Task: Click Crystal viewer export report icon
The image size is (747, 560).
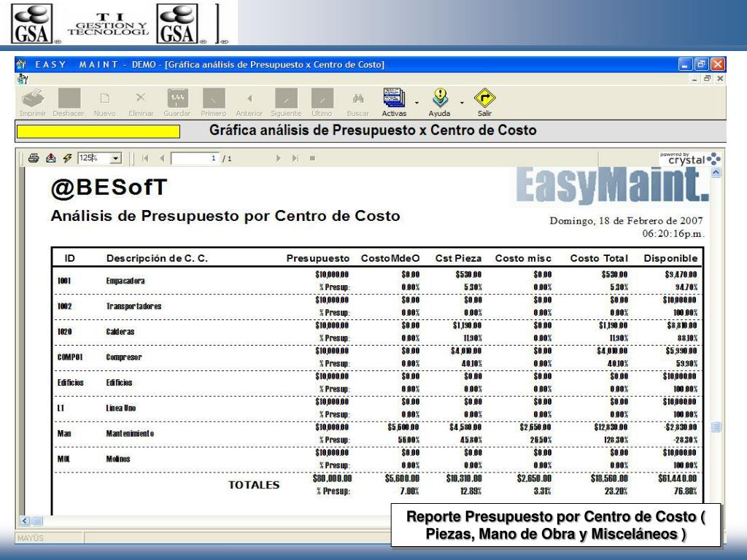Action: (x=50, y=158)
